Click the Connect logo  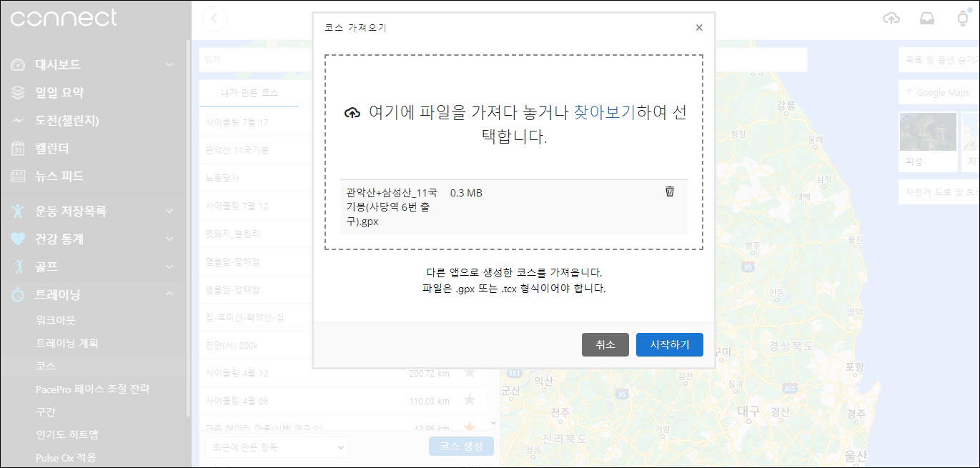[64, 18]
